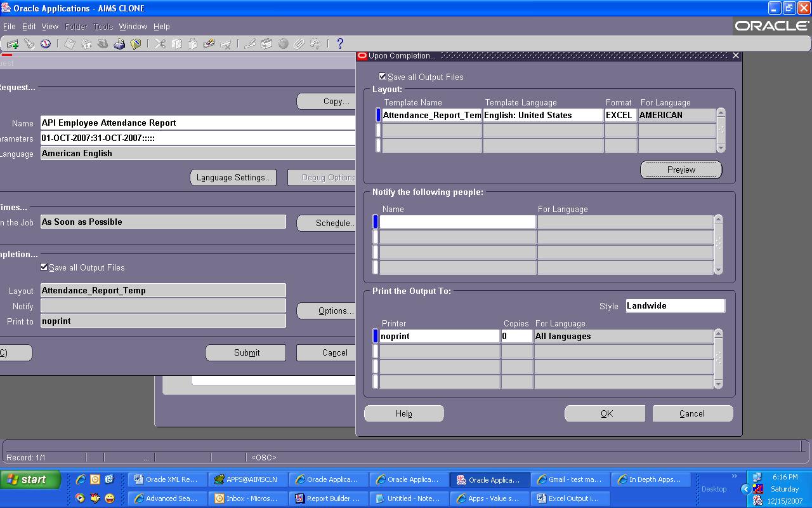Click Print Output list scroll-down arrow
The width and height of the screenshot is (812, 508).
point(719,384)
